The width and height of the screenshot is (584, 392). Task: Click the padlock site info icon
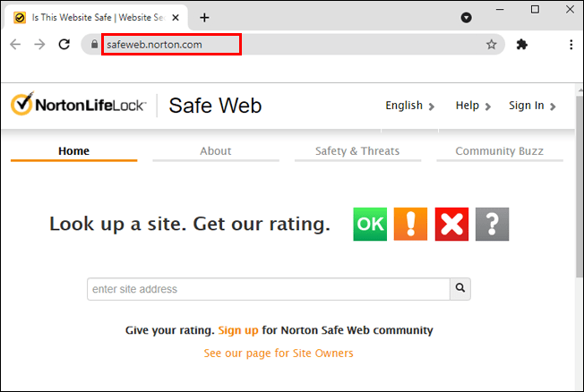[x=94, y=44]
